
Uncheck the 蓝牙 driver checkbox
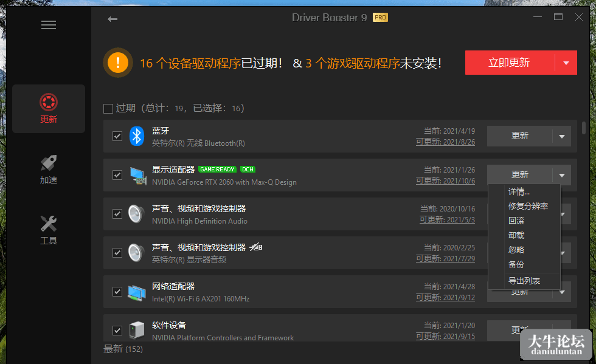coord(117,136)
